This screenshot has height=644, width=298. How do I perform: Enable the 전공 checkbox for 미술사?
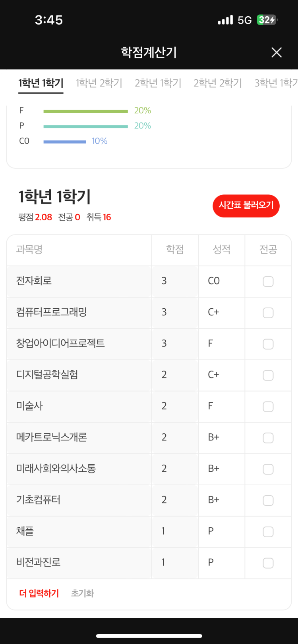click(268, 407)
